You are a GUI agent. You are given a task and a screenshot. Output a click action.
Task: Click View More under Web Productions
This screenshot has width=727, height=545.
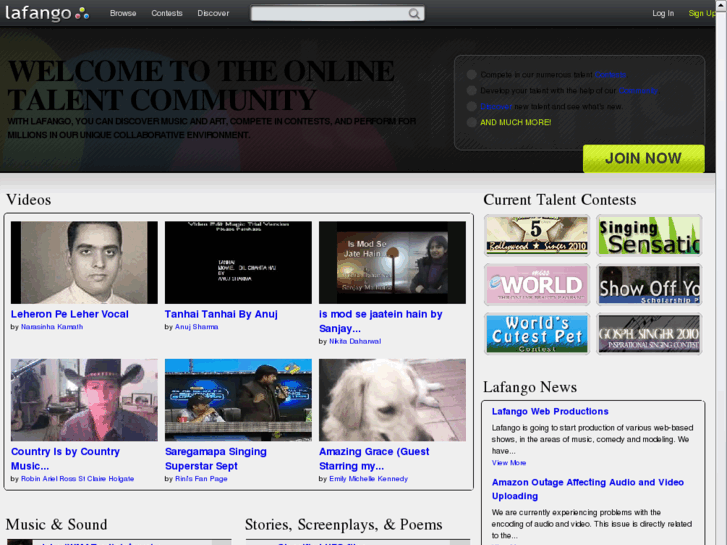point(509,463)
